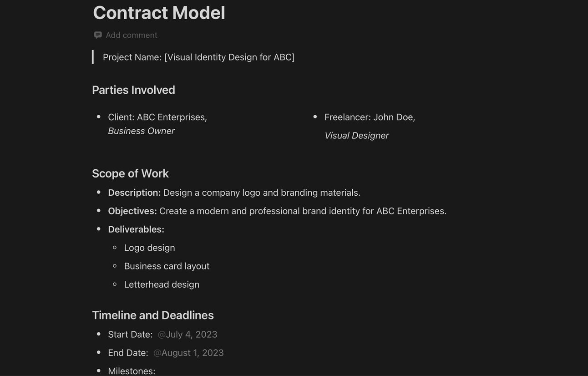This screenshot has height=376, width=588.
Task: Click the Add comment speech bubble icon
Action: click(x=98, y=35)
